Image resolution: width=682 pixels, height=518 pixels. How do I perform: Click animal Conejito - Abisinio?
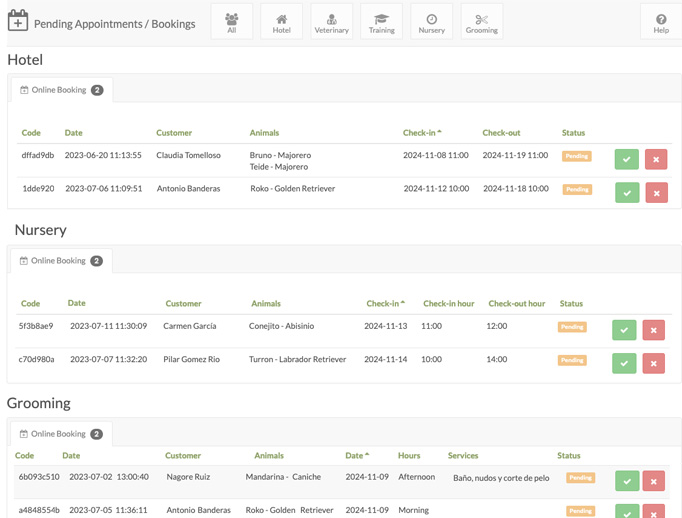pyautogui.click(x=281, y=326)
